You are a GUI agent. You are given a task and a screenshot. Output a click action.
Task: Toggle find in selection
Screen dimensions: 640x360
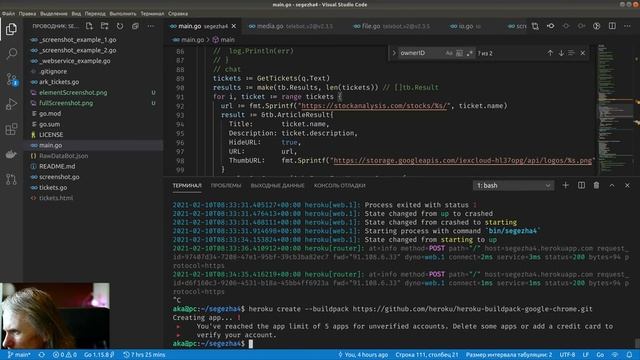571,53
